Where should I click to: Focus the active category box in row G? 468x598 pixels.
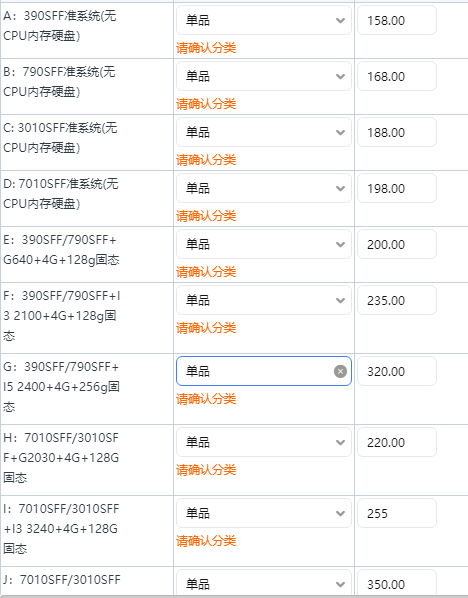point(264,371)
